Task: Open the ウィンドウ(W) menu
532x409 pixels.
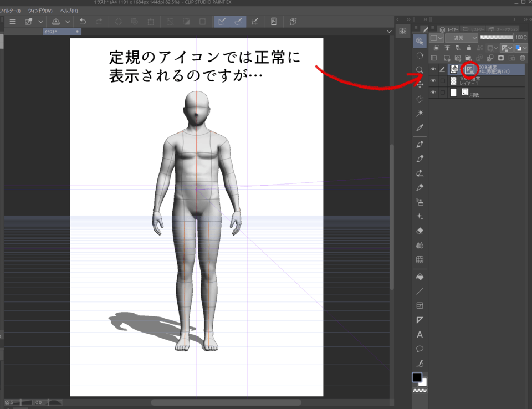Action: click(x=40, y=11)
